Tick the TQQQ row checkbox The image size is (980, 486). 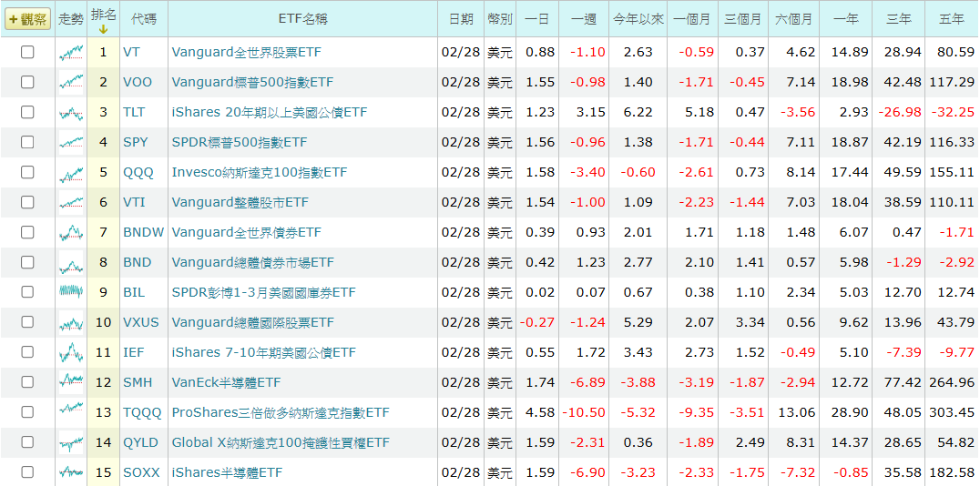27,411
